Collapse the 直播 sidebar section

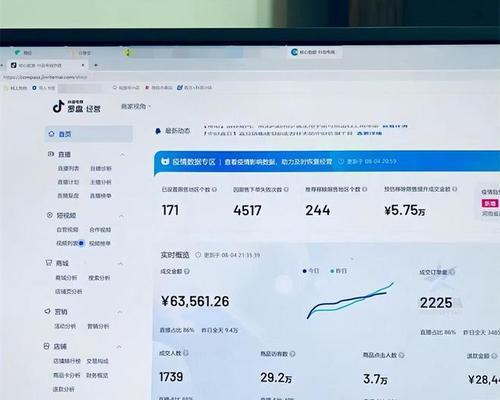coord(122,155)
